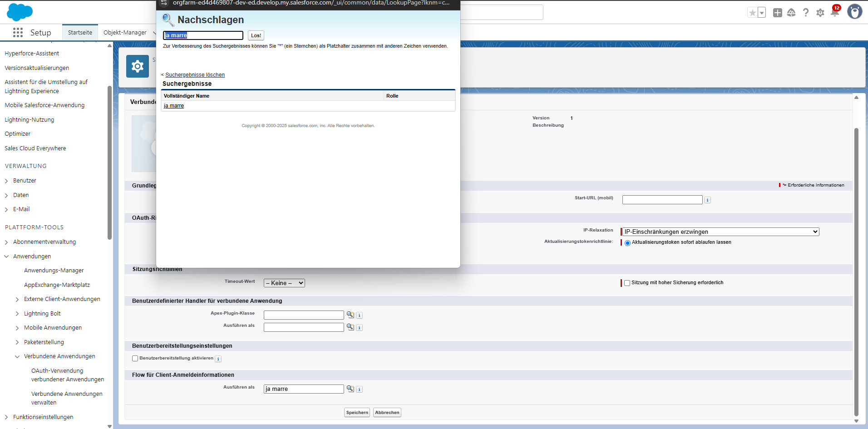Open the global actions plus icon
The height and width of the screenshot is (429, 868).
click(777, 13)
